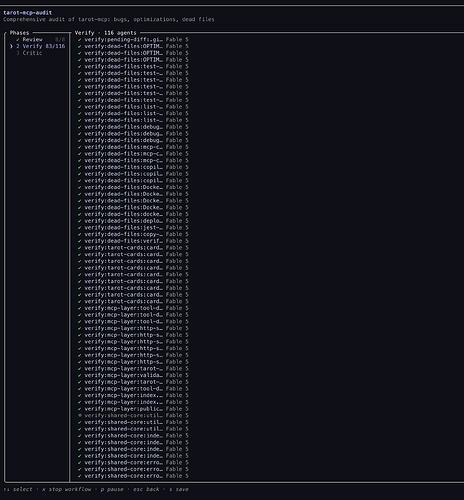This screenshot has height=500, width=464.
Task: Click the 'select' hint in footer
Action: pos(23,489)
